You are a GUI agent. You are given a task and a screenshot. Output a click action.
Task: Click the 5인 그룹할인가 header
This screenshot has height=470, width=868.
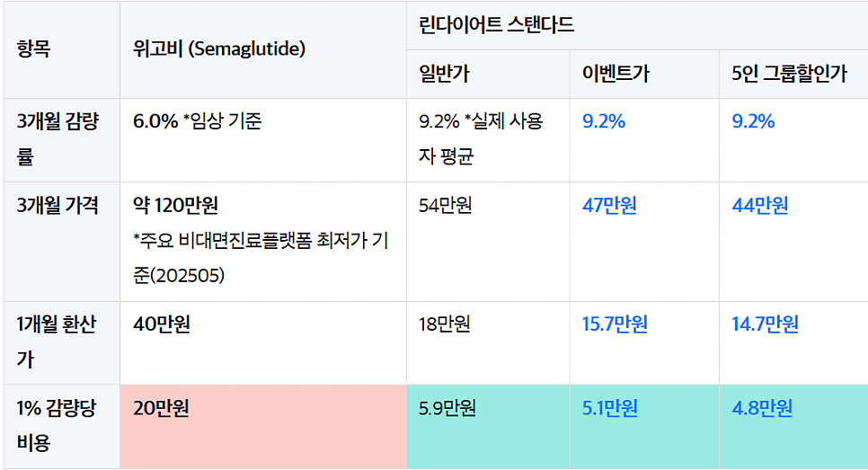click(789, 74)
